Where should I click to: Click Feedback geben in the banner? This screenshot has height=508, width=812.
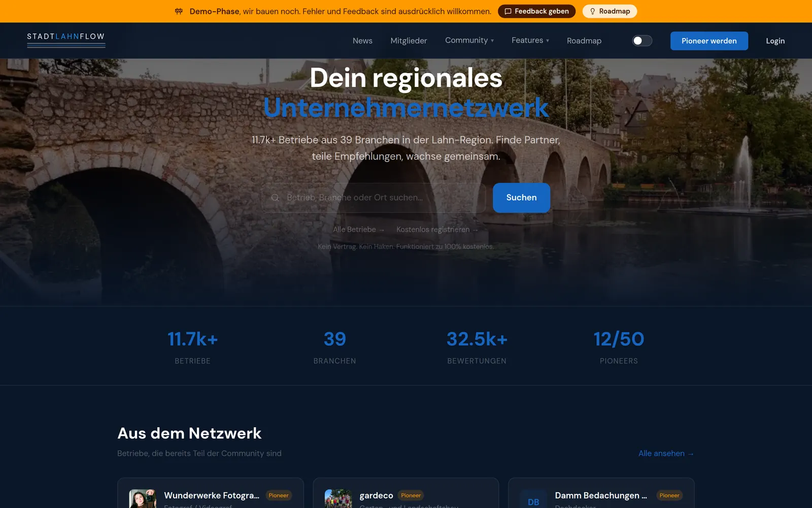click(x=536, y=11)
